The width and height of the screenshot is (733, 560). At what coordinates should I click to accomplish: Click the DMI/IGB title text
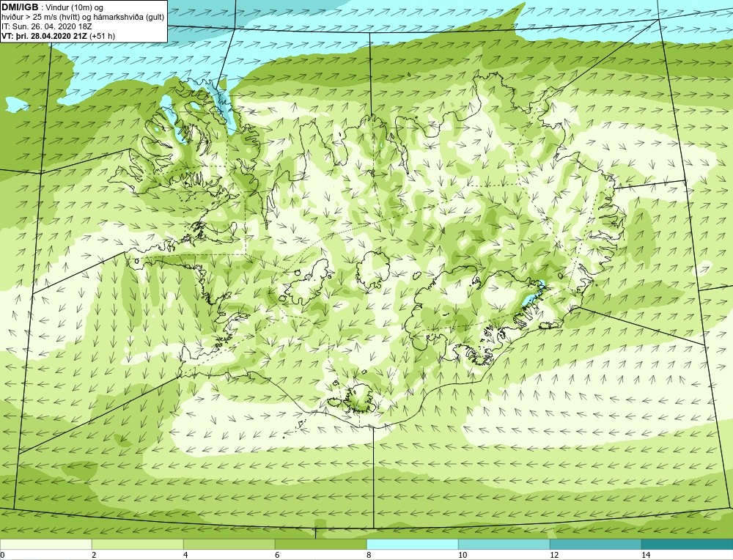(20, 7)
